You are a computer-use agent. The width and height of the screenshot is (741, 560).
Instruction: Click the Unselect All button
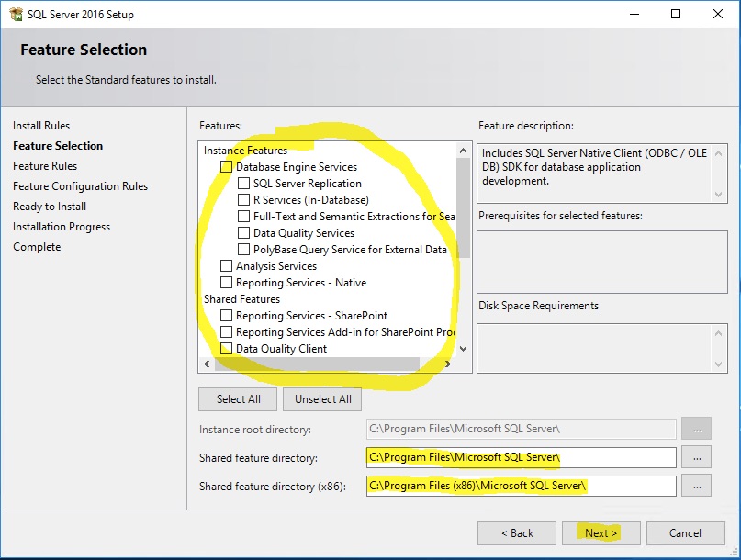point(323,399)
